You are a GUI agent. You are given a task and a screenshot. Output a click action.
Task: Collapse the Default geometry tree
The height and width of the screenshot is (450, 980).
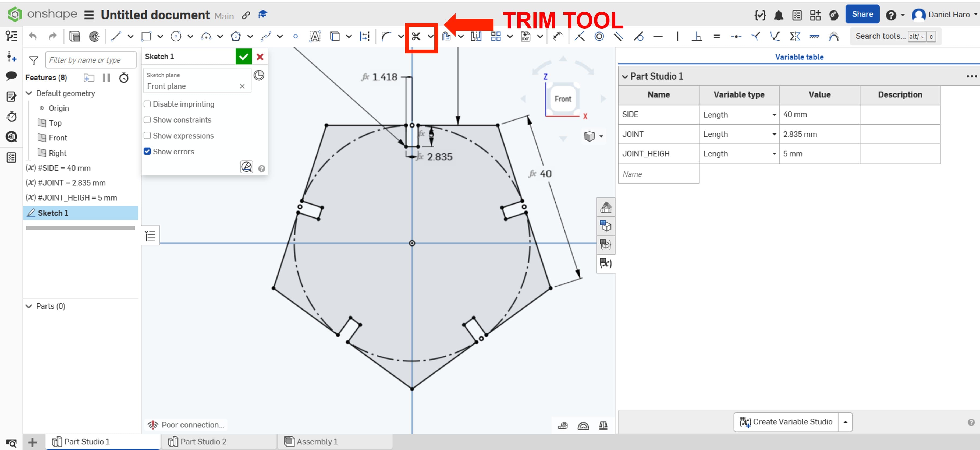tap(29, 93)
